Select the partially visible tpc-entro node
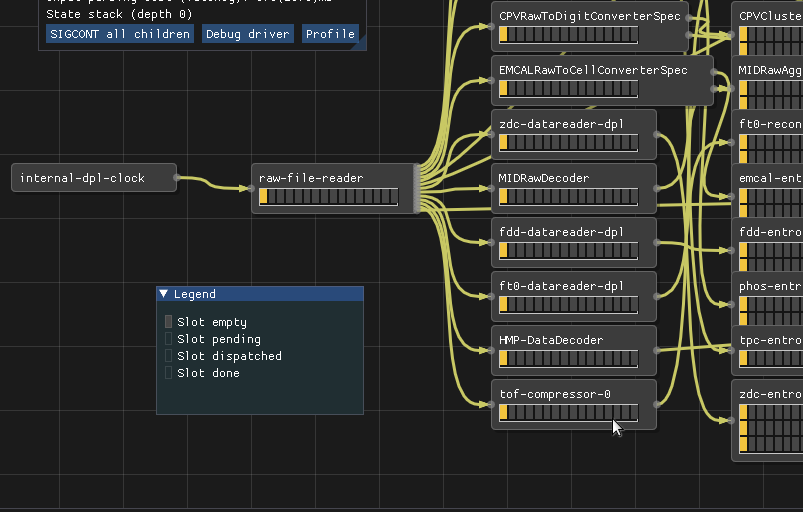The width and height of the screenshot is (803, 512). click(767, 351)
